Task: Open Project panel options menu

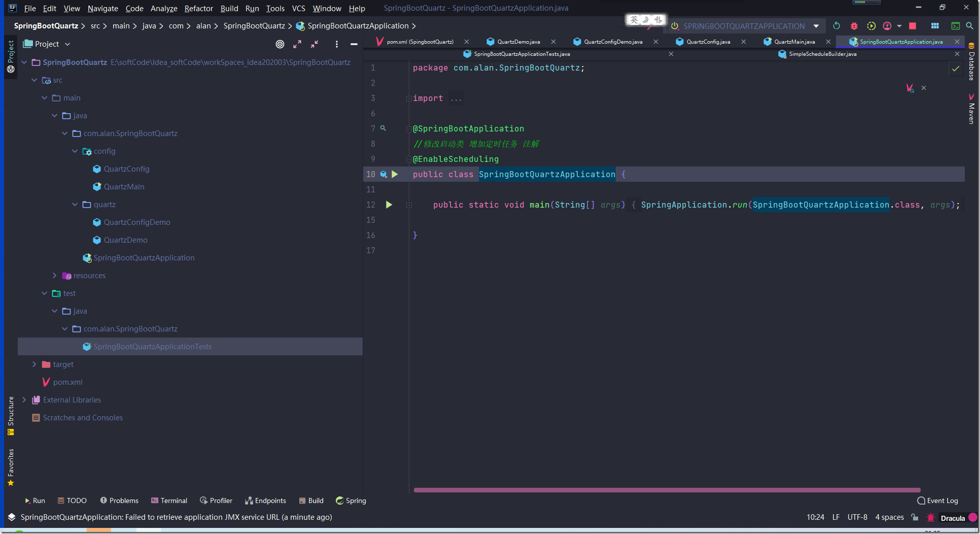Action: (x=337, y=44)
